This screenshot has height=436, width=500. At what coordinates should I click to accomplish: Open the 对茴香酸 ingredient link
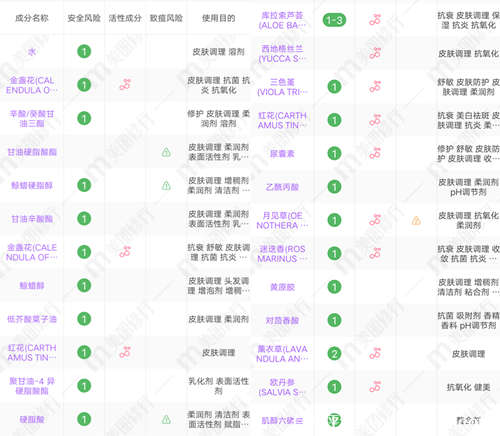click(x=282, y=321)
